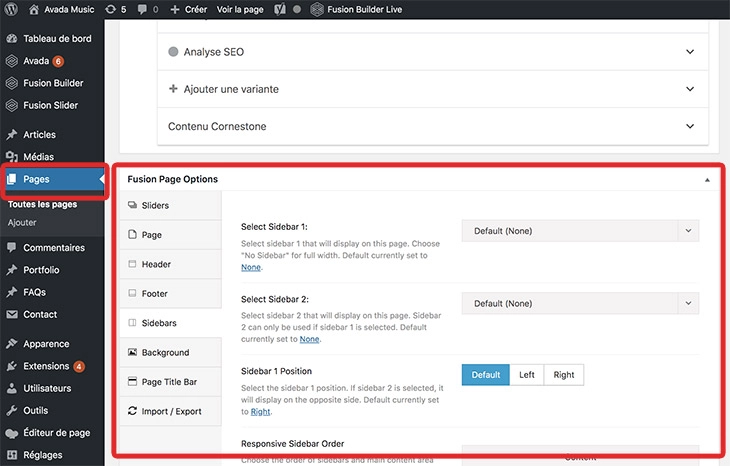The image size is (730, 466).
Task: Open the Background tab
Action: click(170, 352)
